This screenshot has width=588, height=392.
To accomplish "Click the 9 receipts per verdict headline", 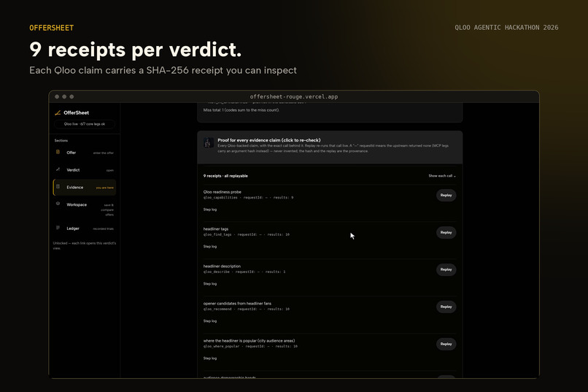I will coord(136,50).
